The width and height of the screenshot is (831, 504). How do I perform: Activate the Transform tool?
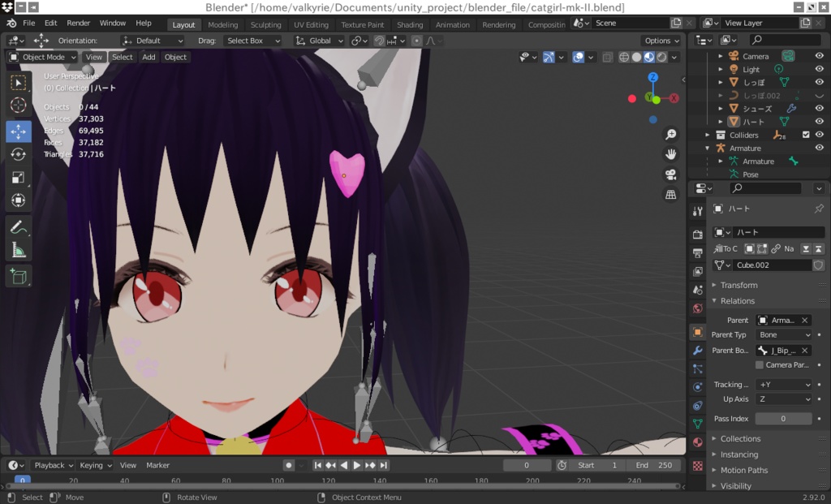pyautogui.click(x=19, y=200)
